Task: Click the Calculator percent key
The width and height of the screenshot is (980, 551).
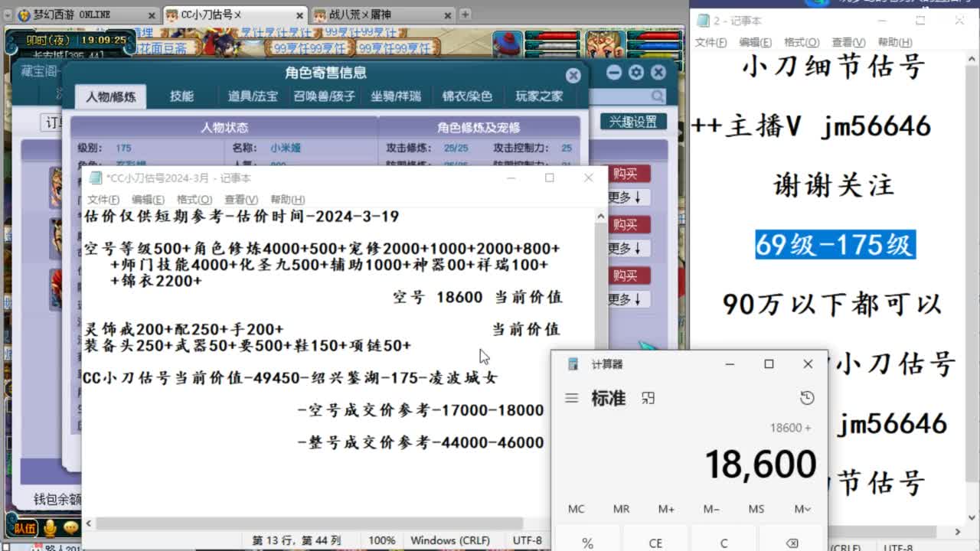Action: 587,543
